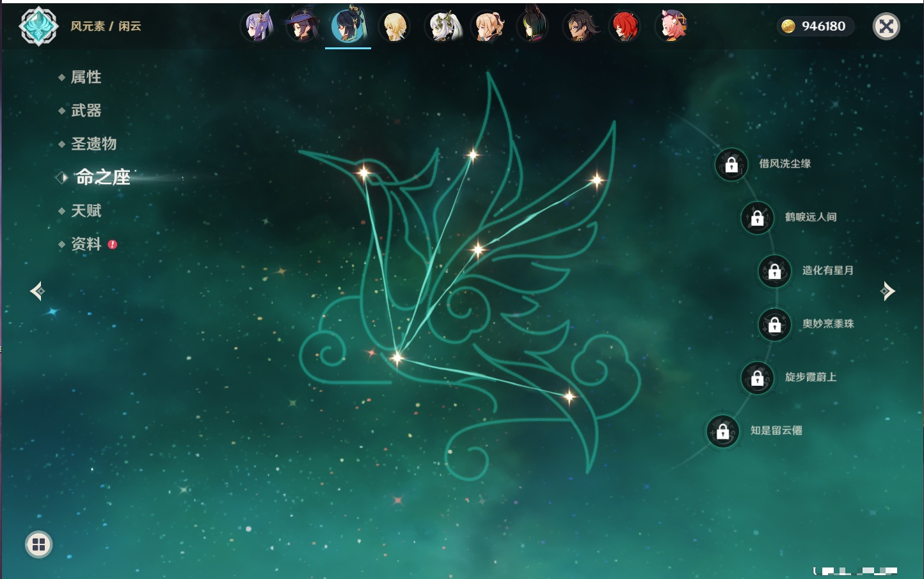
Task: Switch to Mona's witch hat portrait
Action: [x=302, y=27]
